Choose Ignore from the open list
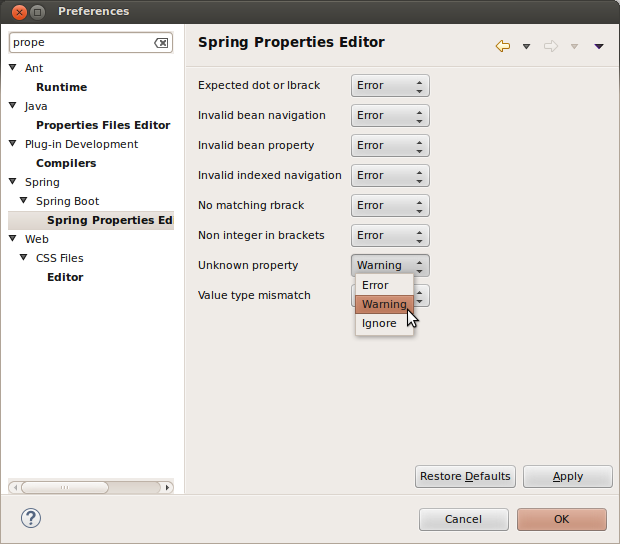This screenshot has width=620, height=544. pyautogui.click(x=384, y=323)
